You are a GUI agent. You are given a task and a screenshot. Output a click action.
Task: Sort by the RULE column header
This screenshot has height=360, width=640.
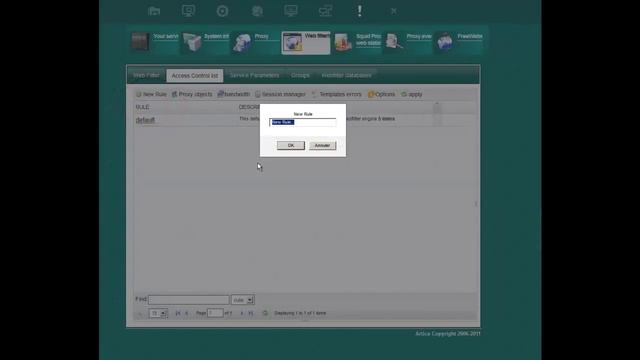point(142,107)
